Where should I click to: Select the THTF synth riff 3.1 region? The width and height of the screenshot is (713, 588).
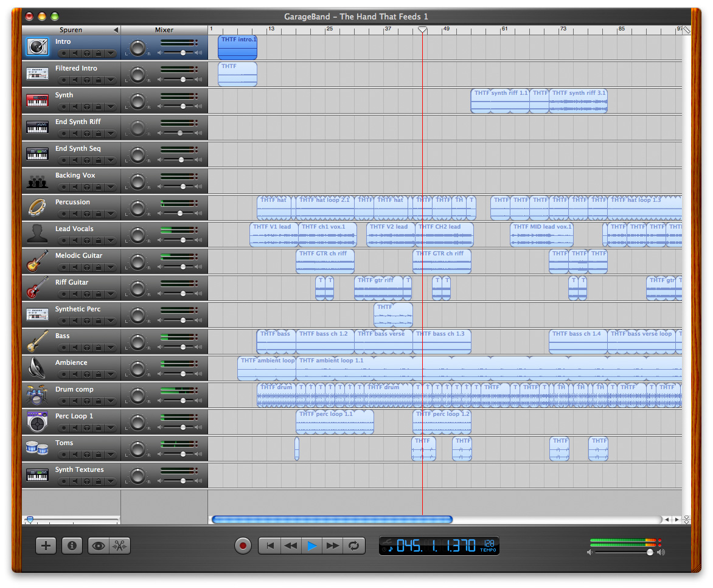(578, 101)
